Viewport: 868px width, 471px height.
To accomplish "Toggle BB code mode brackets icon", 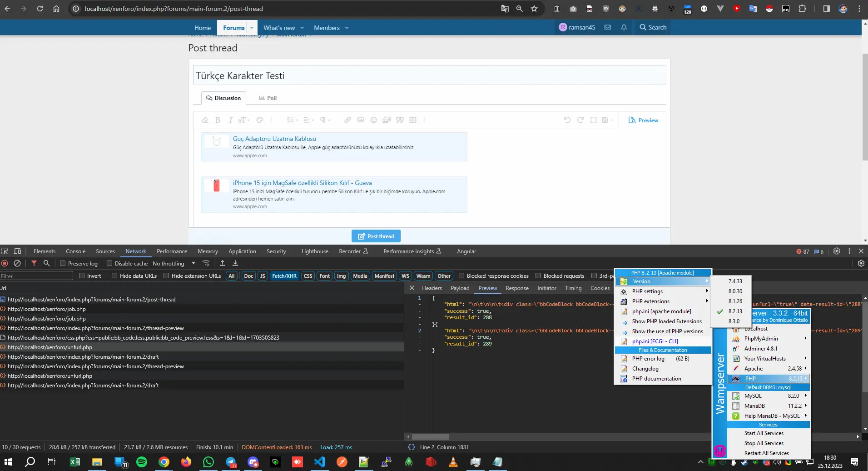I will coord(593,120).
